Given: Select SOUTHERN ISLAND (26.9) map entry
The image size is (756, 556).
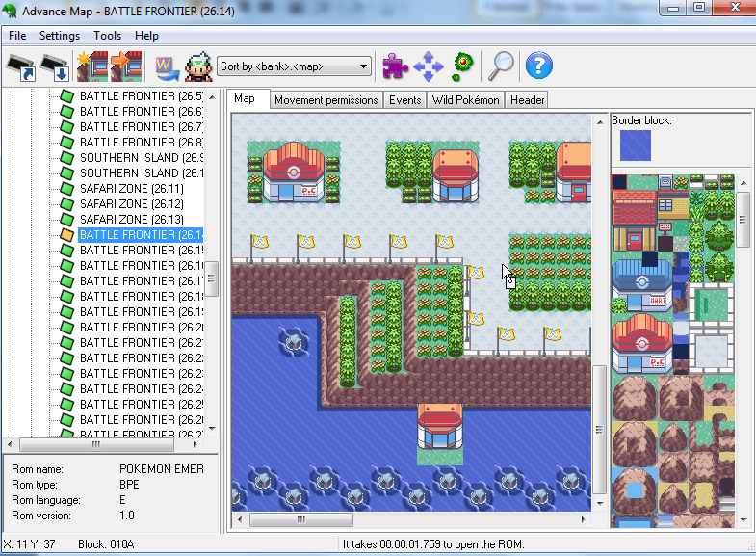Looking at the screenshot, I should 127,158.
